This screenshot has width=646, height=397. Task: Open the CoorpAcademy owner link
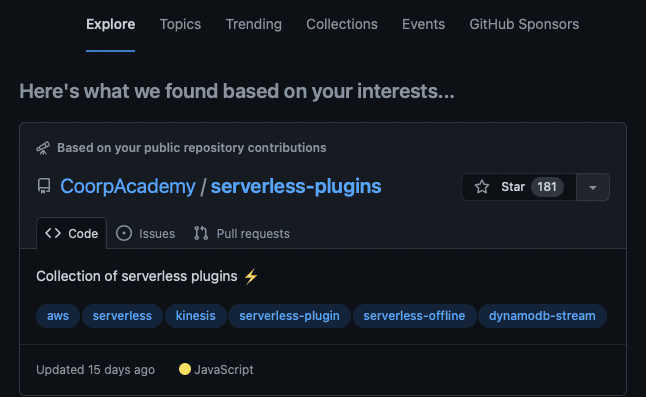click(128, 187)
